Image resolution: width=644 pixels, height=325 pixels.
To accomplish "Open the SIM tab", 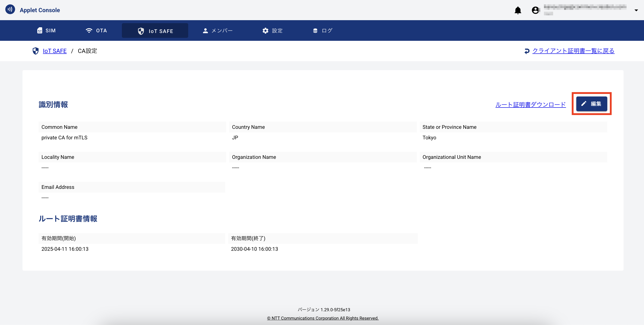I will pos(47,30).
